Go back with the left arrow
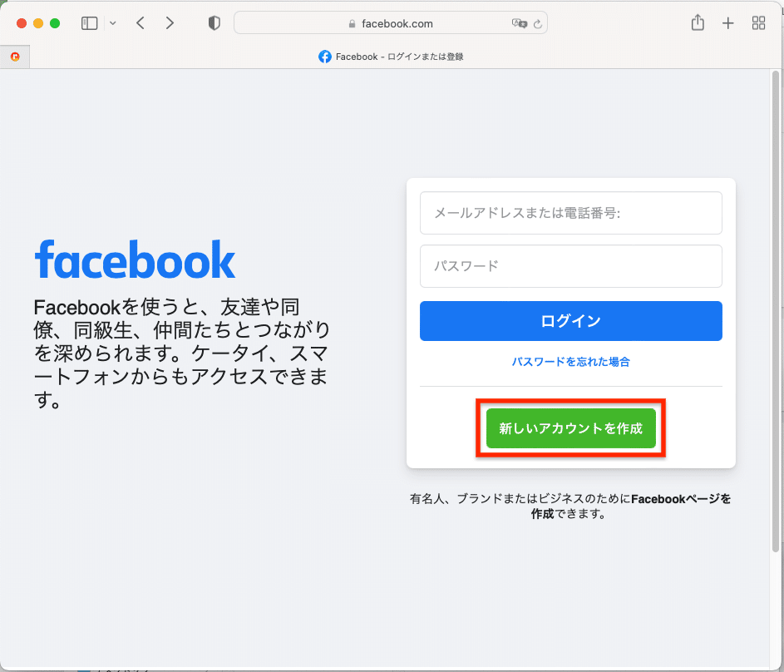784x672 pixels. pos(141,23)
